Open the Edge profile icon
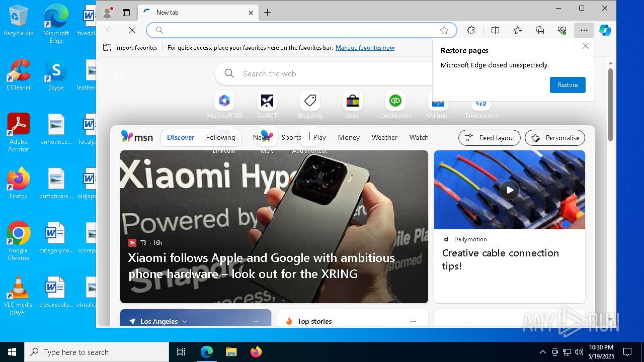The height and width of the screenshot is (362, 644). [107, 13]
